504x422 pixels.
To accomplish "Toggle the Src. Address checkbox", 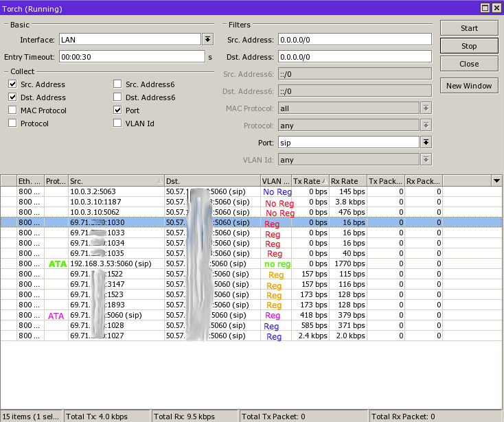I will 12,84.
